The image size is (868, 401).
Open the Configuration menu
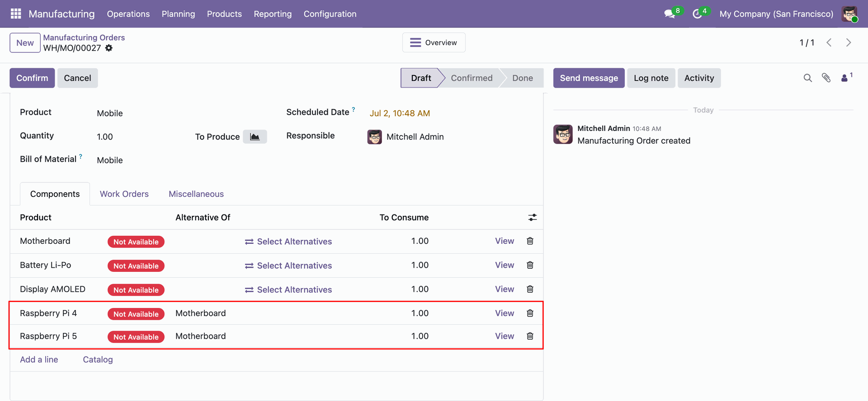(x=330, y=14)
